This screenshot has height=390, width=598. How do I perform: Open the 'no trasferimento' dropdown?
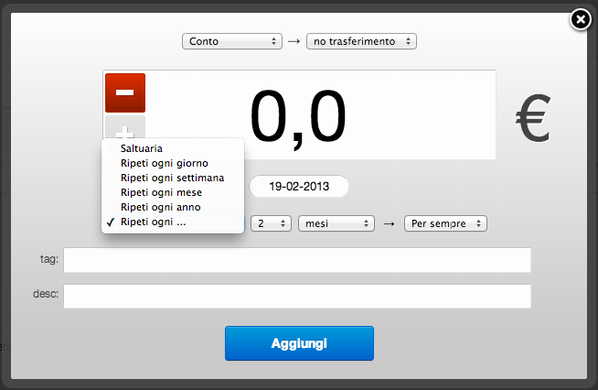click(x=361, y=41)
